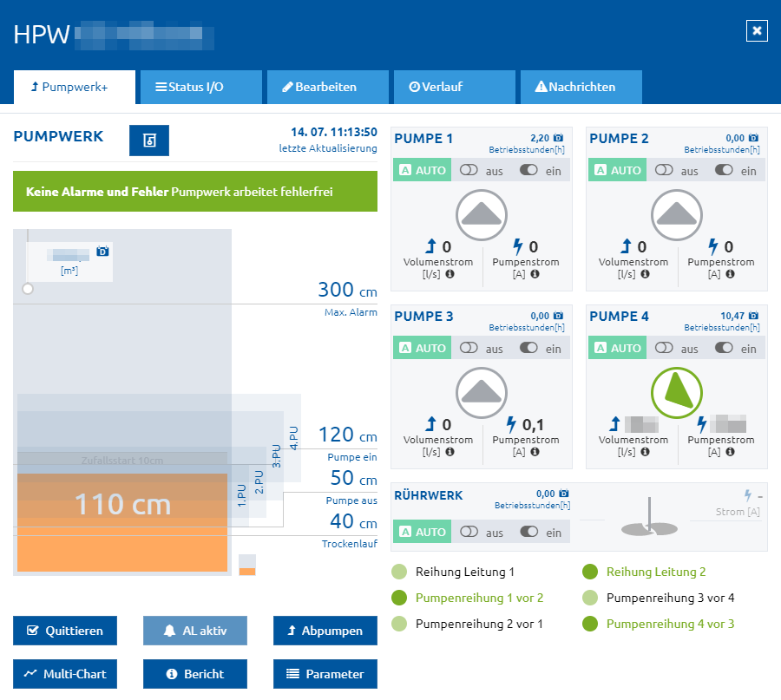Select Pumpenreihung 2 vor 1

point(467,624)
